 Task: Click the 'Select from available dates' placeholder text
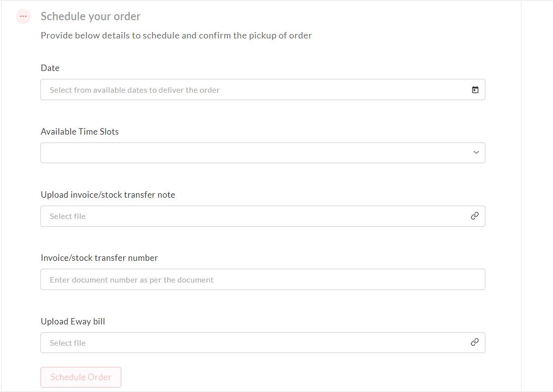coord(135,90)
